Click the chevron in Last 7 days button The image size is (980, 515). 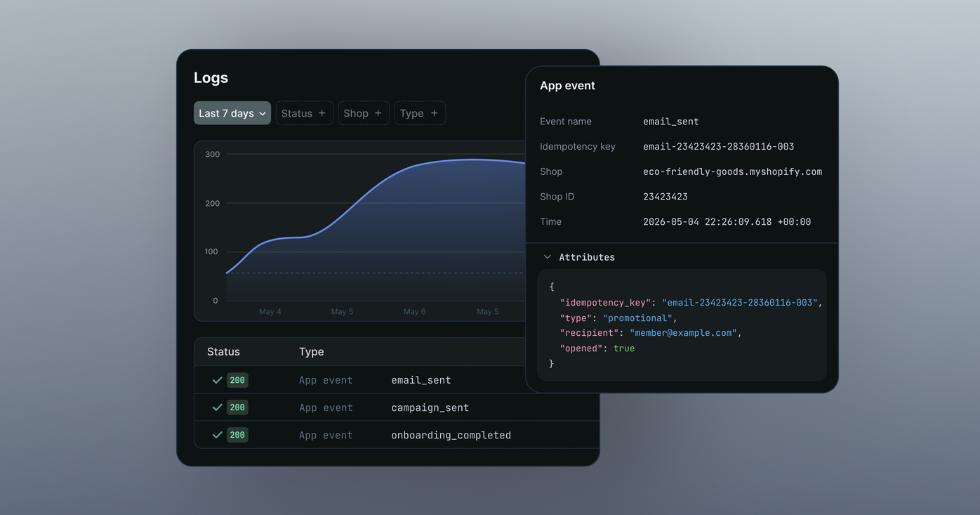pos(263,114)
